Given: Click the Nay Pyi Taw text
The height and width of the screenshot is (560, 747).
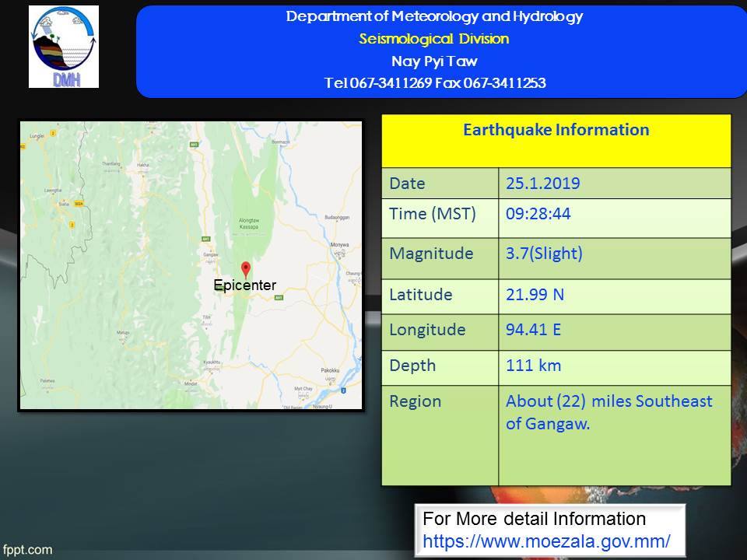Looking at the screenshot, I should pos(434,61).
